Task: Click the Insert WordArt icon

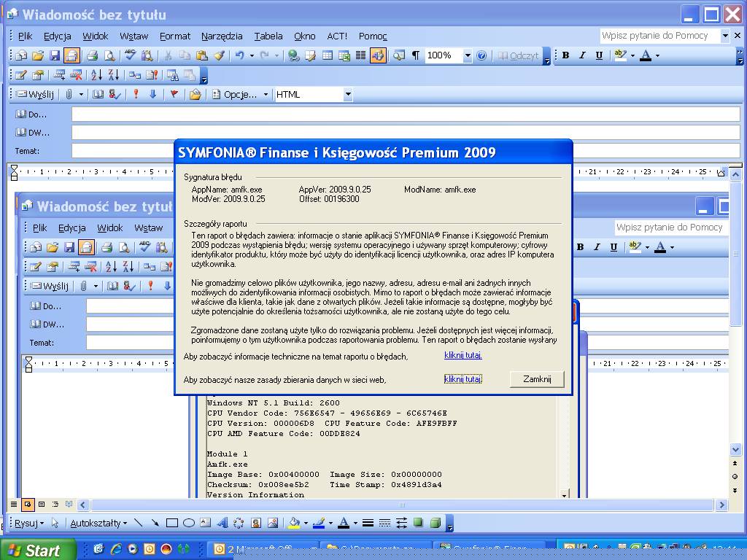Action: (222, 523)
